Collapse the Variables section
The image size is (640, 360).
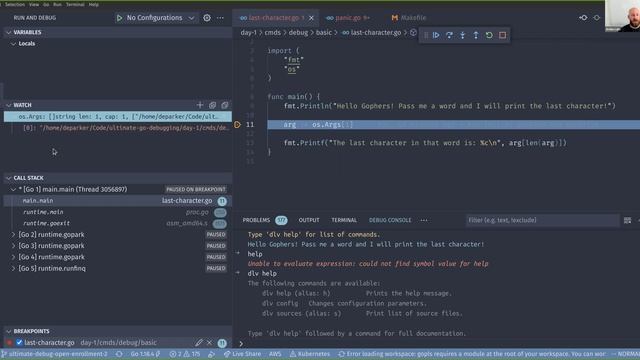click(9, 32)
